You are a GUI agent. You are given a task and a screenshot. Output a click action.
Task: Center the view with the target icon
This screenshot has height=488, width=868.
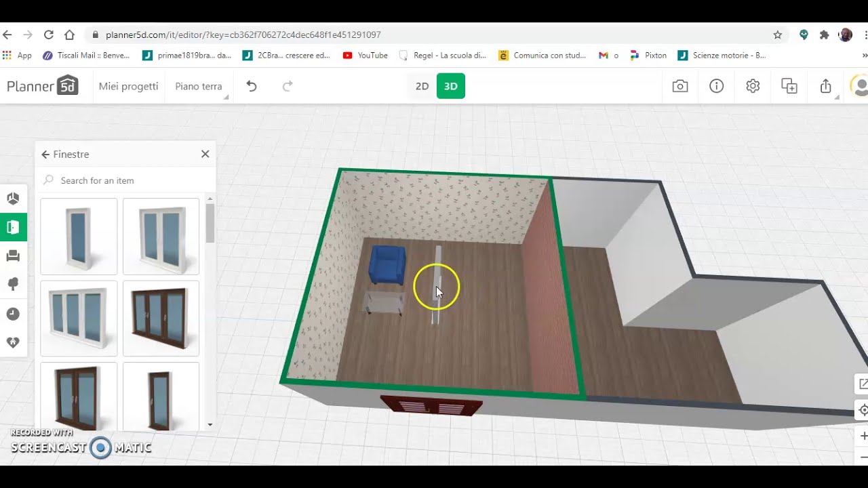pos(863,410)
